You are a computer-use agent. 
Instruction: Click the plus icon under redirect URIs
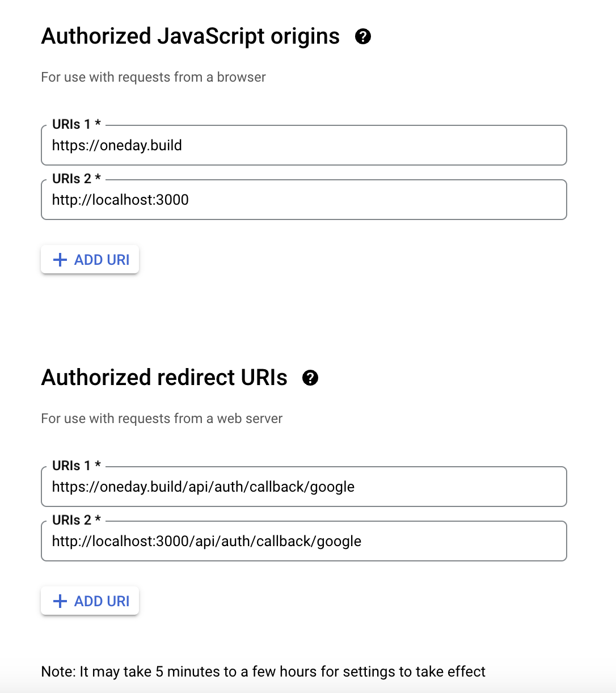(60, 601)
